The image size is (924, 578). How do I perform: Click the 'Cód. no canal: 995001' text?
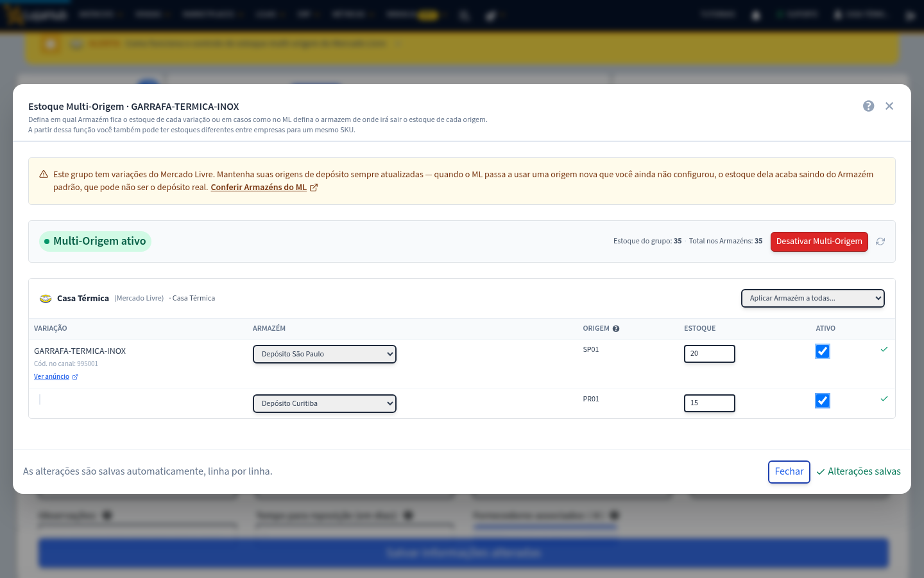[x=66, y=364]
